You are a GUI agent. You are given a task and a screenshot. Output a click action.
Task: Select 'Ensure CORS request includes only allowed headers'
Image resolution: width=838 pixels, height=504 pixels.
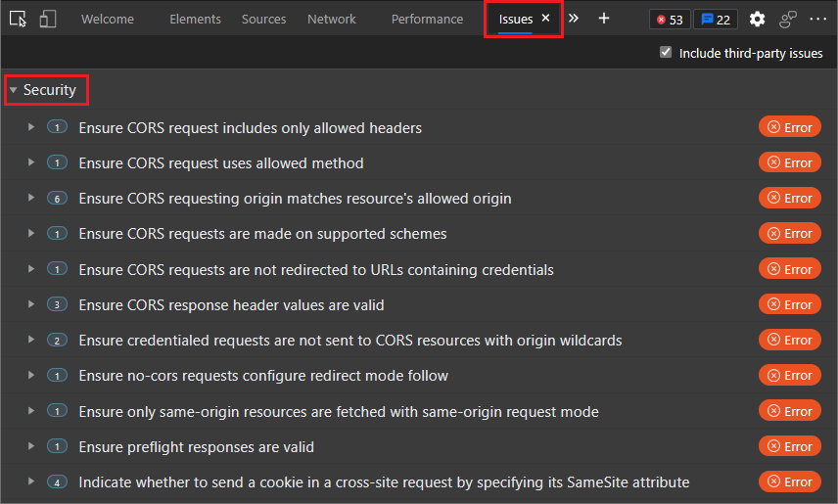click(250, 128)
